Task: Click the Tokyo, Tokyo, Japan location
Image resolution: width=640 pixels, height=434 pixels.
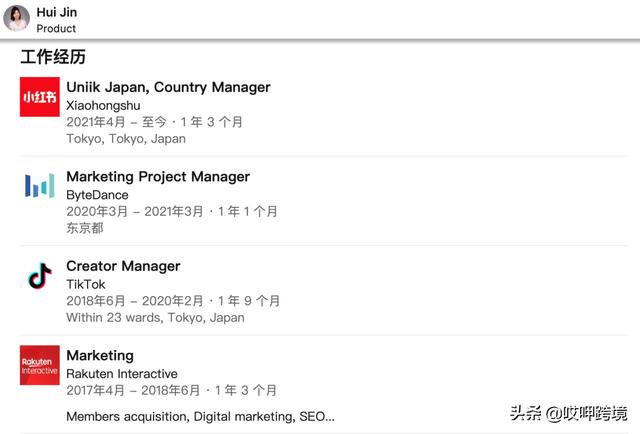Action: [126, 139]
